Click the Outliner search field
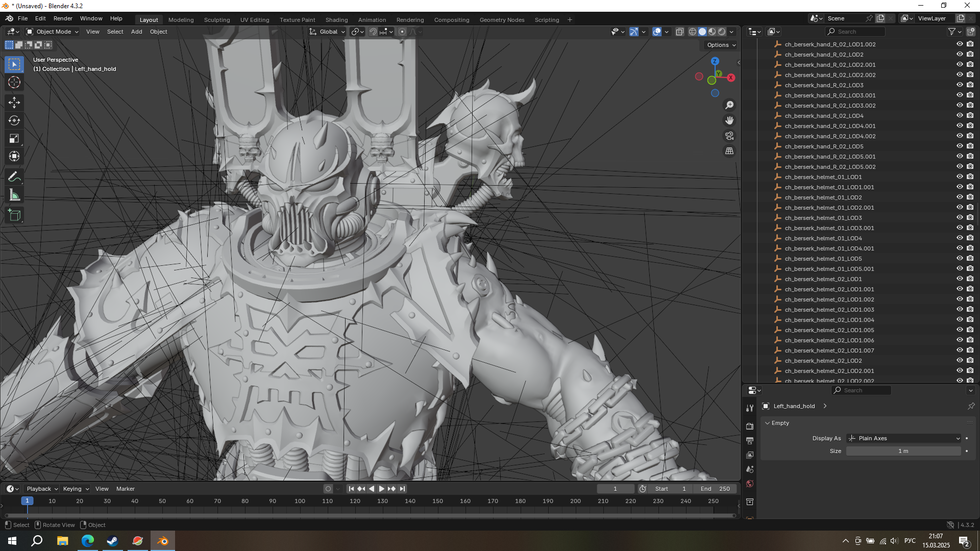 click(855, 32)
